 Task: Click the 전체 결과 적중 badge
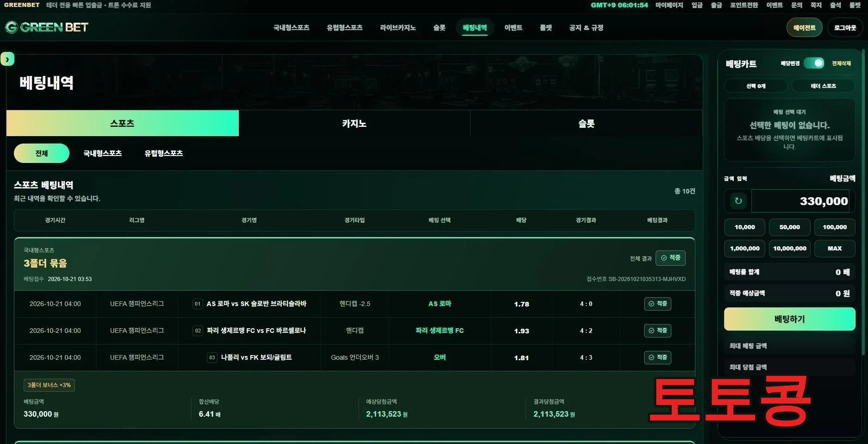point(670,258)
